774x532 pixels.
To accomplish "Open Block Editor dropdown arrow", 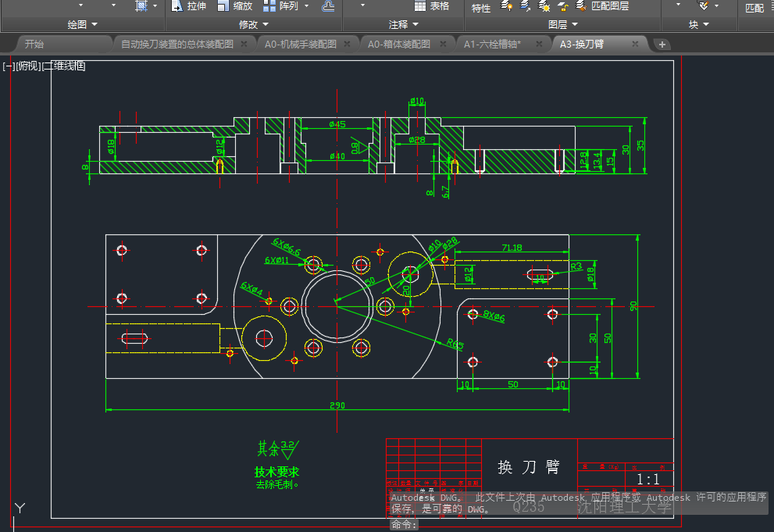I will 717,6.
